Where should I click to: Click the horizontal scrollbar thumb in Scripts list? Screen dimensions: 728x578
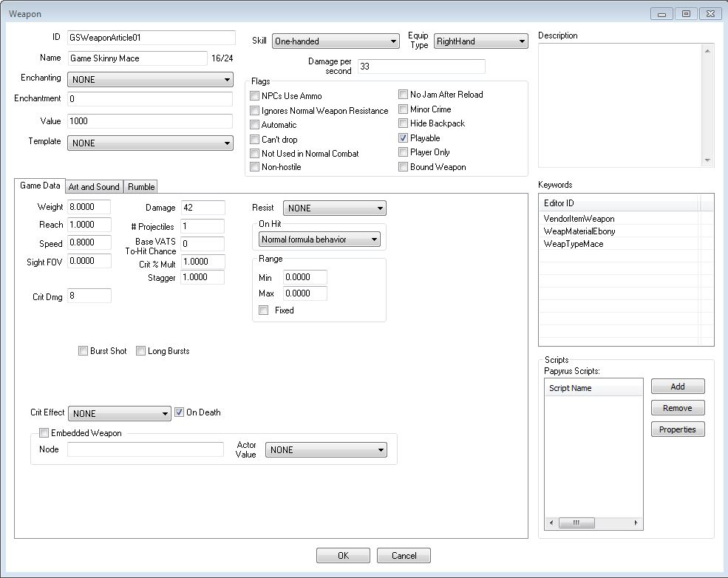pos(576,523)
